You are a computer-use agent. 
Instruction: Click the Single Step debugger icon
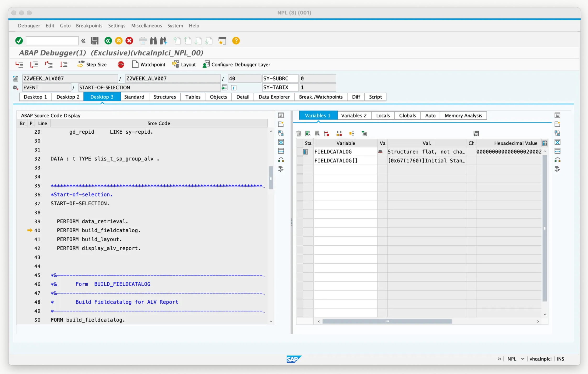(19, 65)
